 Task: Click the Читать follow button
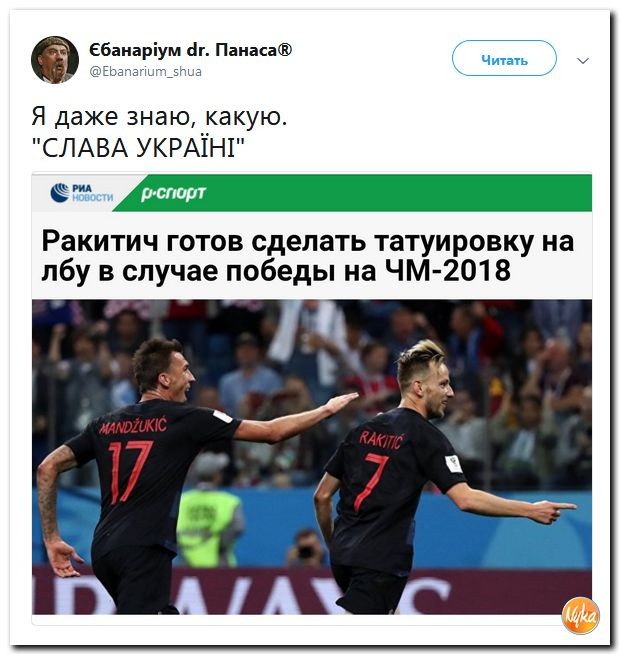tap(504, 58)
